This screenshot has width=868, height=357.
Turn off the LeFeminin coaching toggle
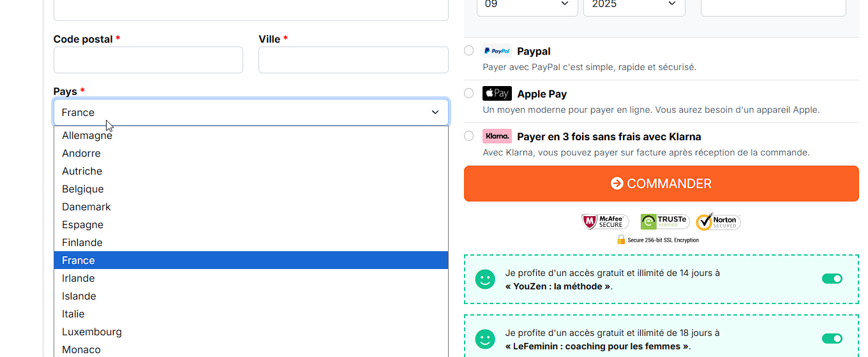[832, 339]
